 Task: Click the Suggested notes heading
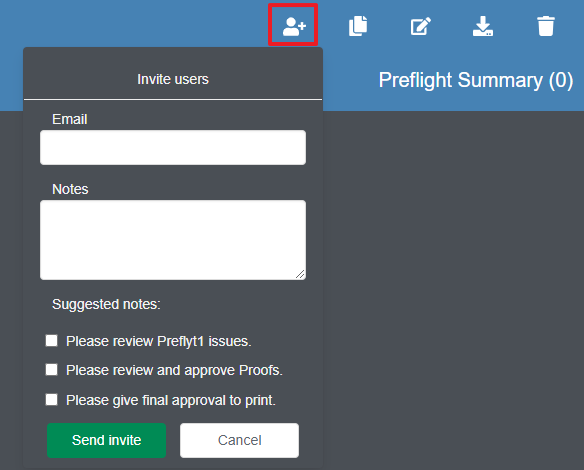pyautogui.click(x=106, y=304)
